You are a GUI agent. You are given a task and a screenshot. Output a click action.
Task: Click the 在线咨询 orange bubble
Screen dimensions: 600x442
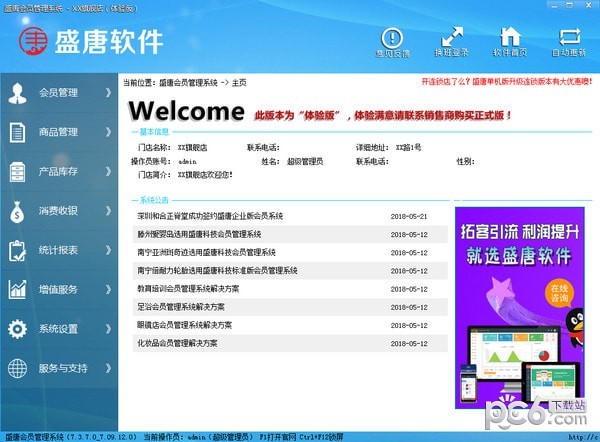point(559,293)
